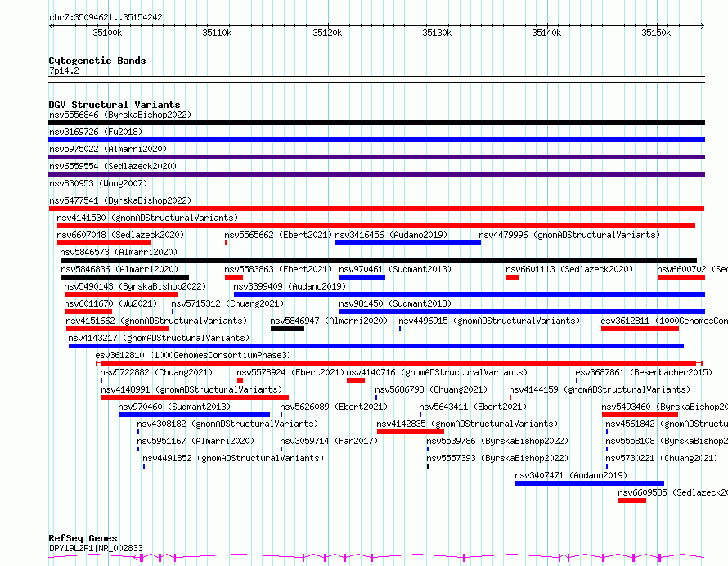Click the blue nsv3407471 Audano2019 bar
Image resolution: width=728 pixels, height=566 pixels.
point(590,483)
